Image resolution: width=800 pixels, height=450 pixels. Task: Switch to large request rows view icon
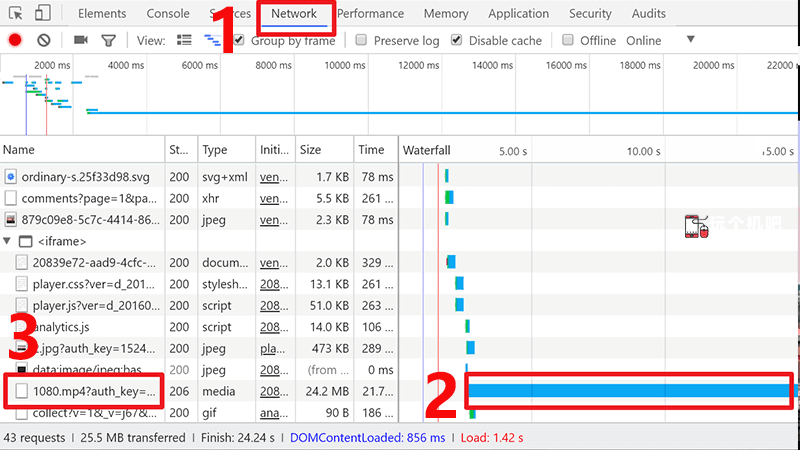click(x=184, y=40)
